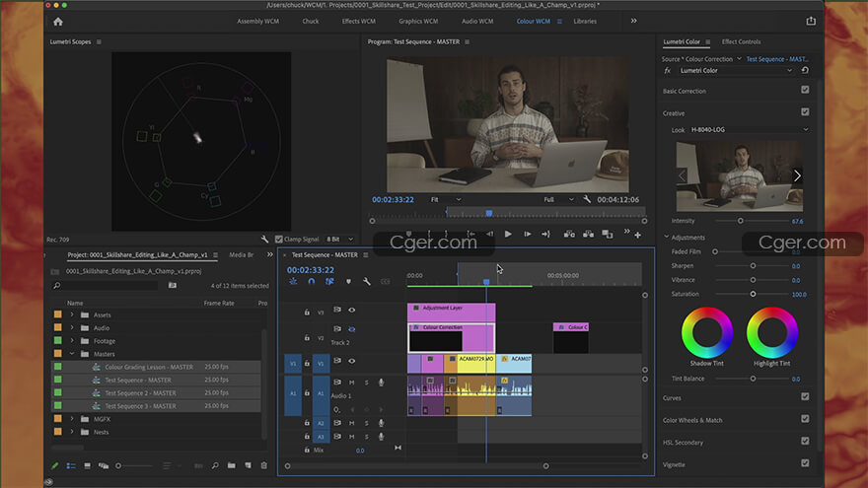Screen dimensions: 868x488
Task: Step forward one frame in program monitor
Action: [527, 234]
